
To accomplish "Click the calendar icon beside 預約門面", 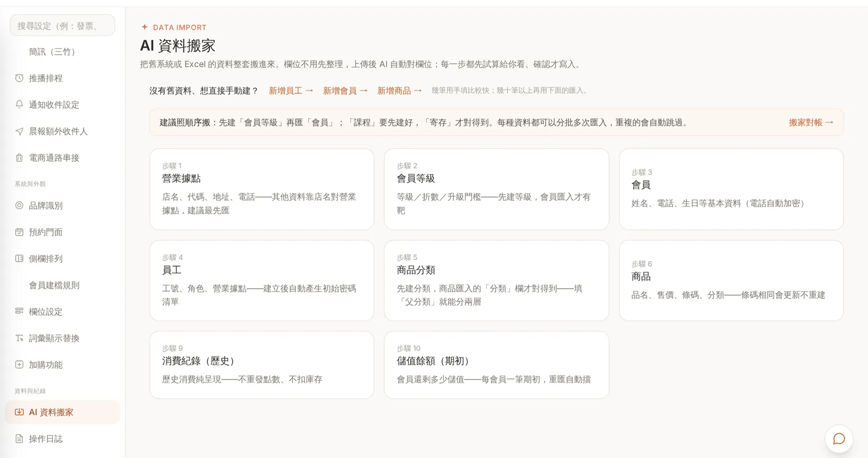I will click(19, 232).
